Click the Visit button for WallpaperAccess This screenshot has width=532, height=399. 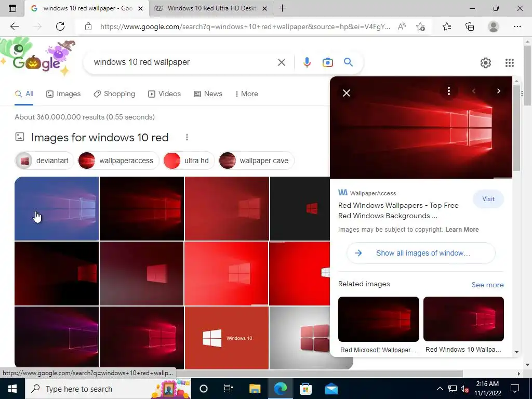click(488, 199)
